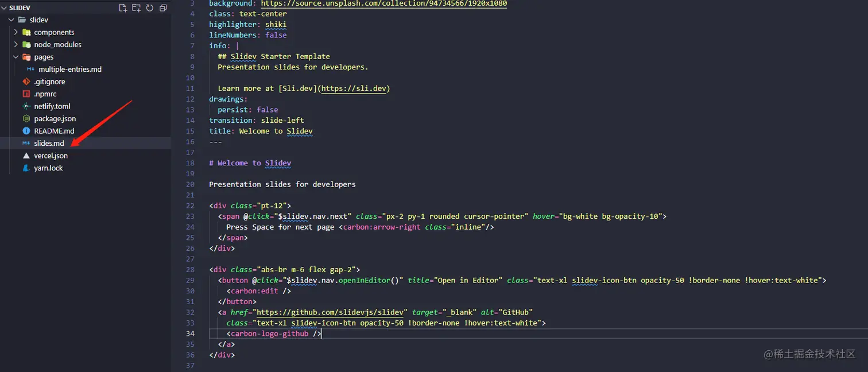Click the New File icon in explorer header
Screen dimensions: 868x372
(122, 8)
